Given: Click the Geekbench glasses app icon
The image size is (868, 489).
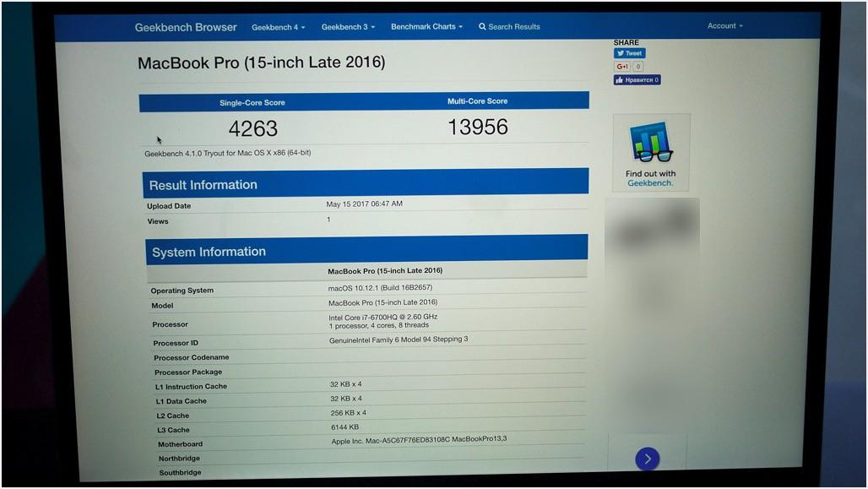Looking at the screenshot, I should pos(651,143).
